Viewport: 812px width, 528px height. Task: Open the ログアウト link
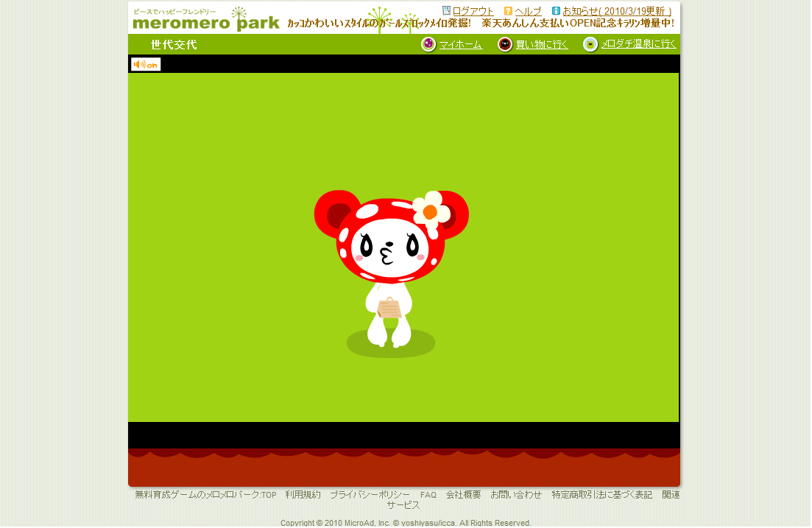(x=473, y=11)
